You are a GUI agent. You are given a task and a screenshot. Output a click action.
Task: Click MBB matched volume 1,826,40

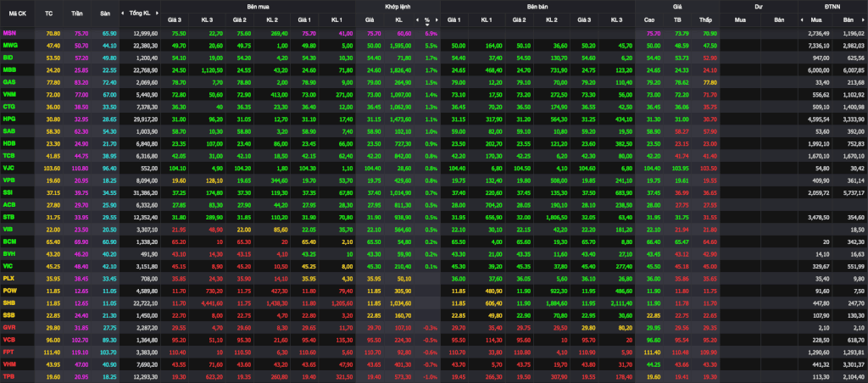[398, 70]
